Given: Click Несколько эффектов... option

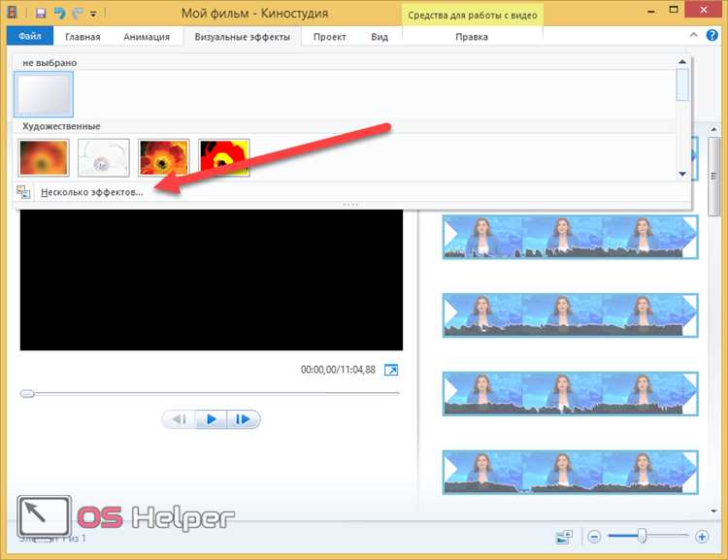Looking at the screenshot, I should pyautogui.click(x=92, y=192).
